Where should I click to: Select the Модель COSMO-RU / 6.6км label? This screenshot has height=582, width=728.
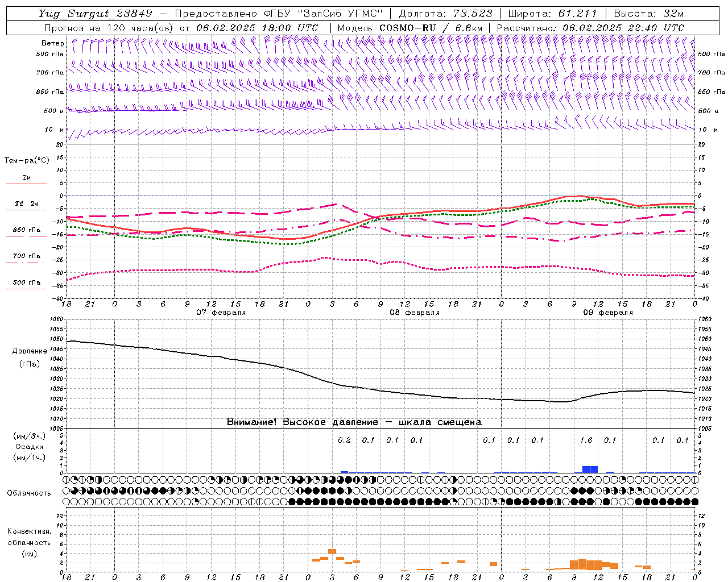click(x=410, y=28)
